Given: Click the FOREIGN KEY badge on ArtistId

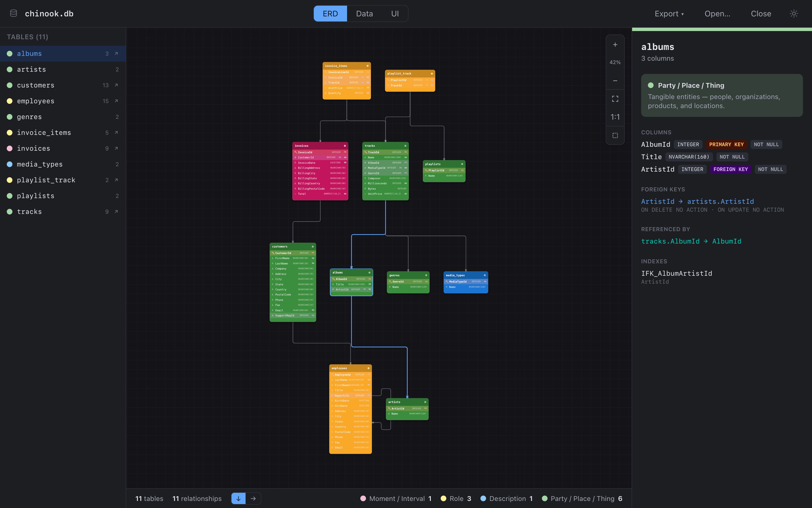Looking at the screenshot, I should [x=731, y=169].
